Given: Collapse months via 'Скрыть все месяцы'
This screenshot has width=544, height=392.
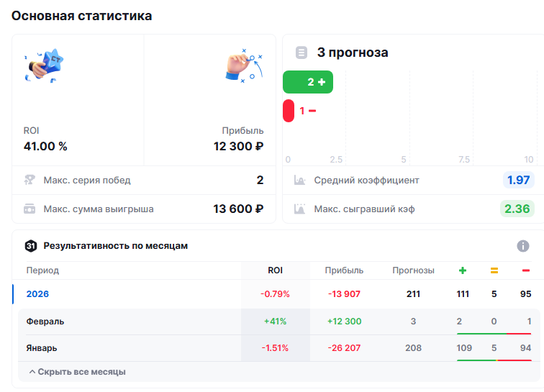Looking at the screenshot, I should (x=76, y=372).
